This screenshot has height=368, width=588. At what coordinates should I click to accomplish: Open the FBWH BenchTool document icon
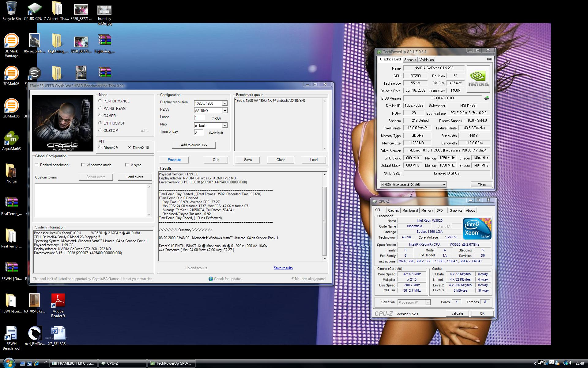[x=11, y=338]
